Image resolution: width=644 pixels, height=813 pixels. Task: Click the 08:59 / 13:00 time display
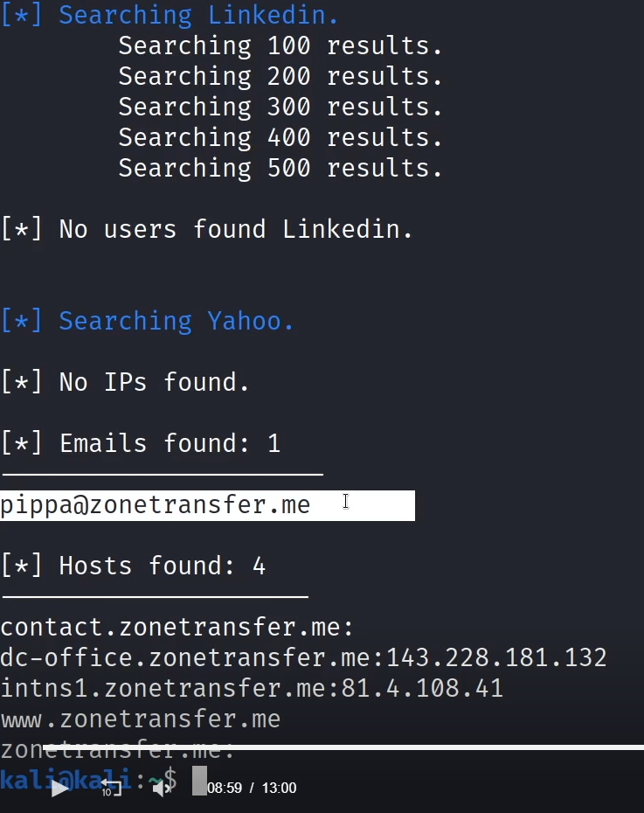click(252, 789)
